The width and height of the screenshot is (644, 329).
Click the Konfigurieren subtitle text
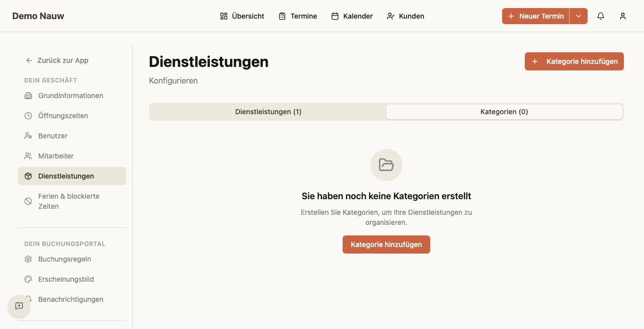pyautogui.click(x=173, y=80)
